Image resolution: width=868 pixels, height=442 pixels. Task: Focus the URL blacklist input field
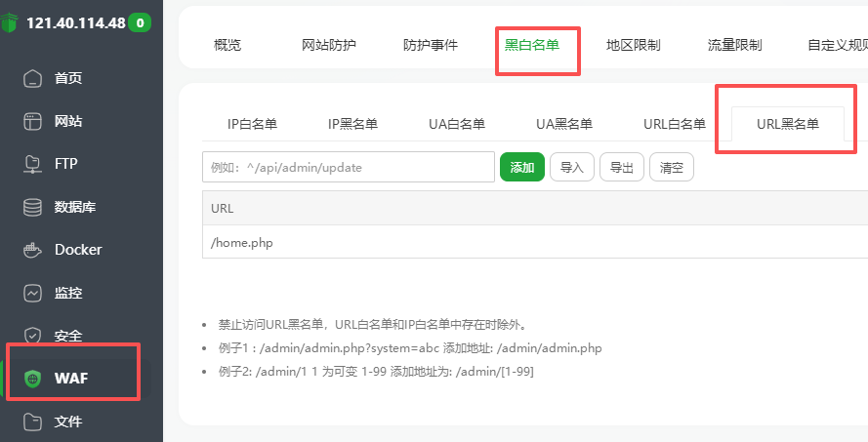pyautogui.click(x=349, y=168)
